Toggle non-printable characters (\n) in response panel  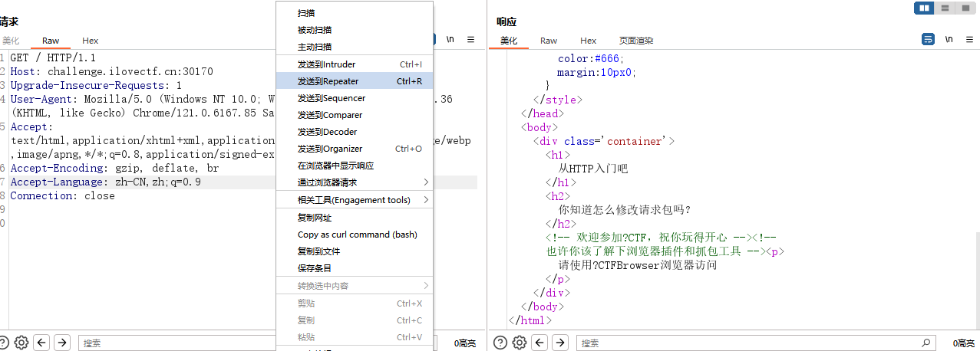pyautogui.click(x=949, y=39)
